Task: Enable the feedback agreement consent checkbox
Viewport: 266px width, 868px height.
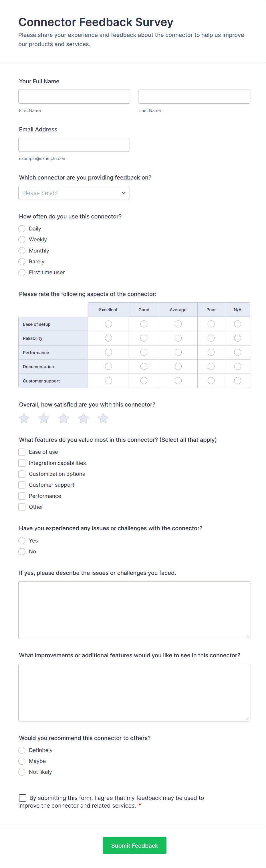Action: pos(22,798)
